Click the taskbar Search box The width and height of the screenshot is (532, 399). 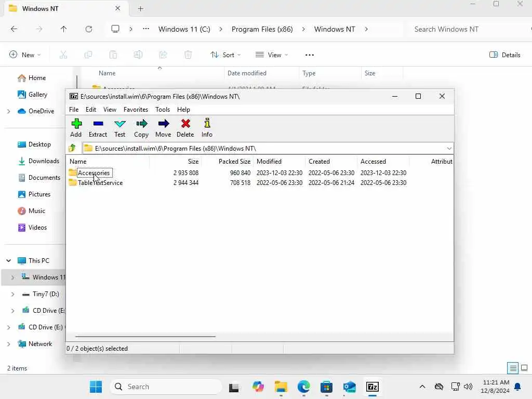click(x=166, y=387)
